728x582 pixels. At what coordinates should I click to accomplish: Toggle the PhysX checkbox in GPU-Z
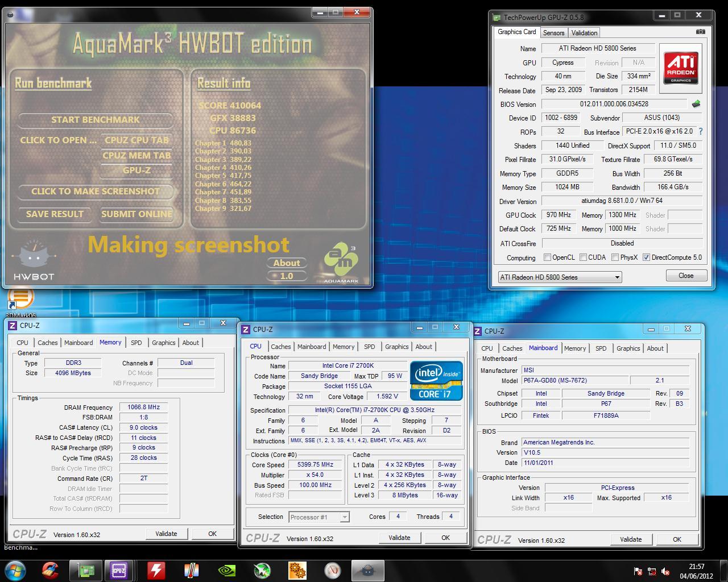coord(615,257)
